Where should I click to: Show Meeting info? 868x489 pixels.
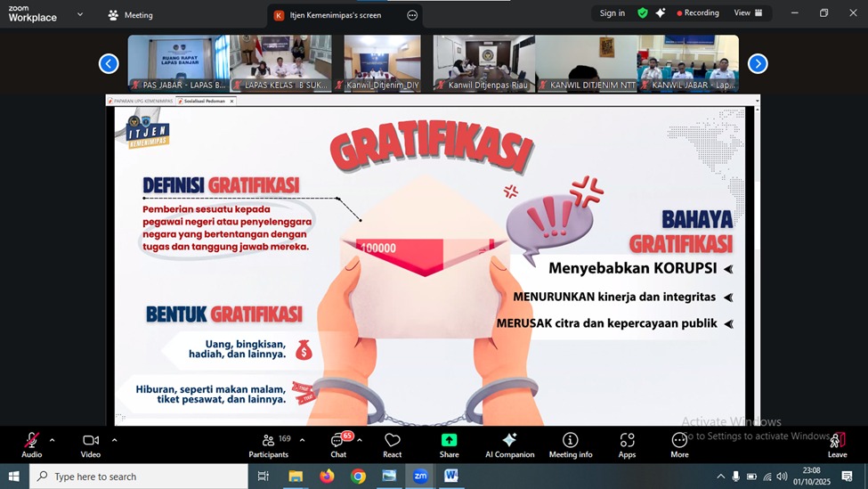tap(571, 444)
